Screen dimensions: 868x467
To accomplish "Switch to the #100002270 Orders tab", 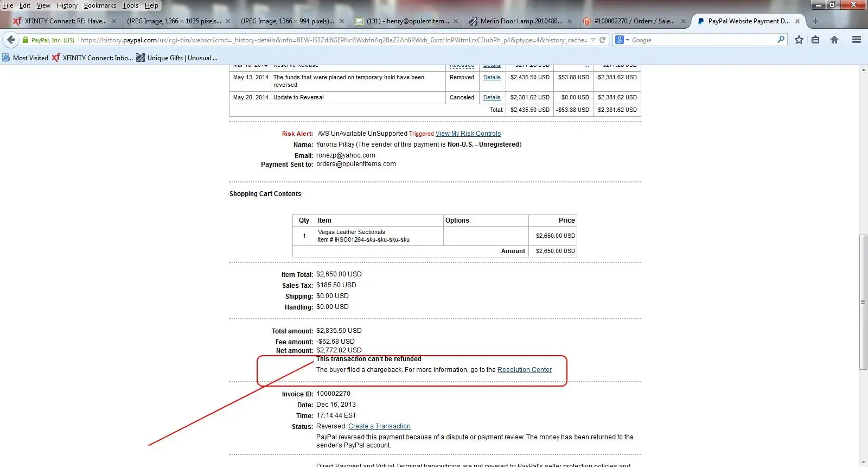I will [x=633, y=21].
